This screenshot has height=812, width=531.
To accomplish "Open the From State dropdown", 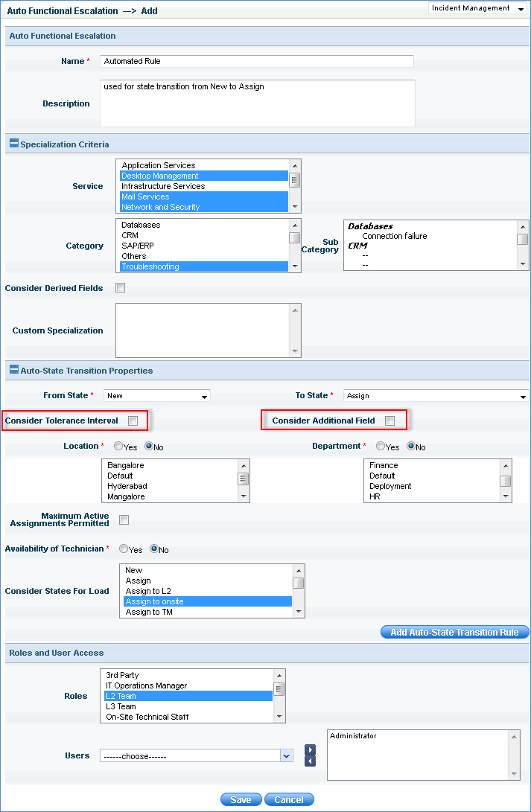I will point(157,396).
